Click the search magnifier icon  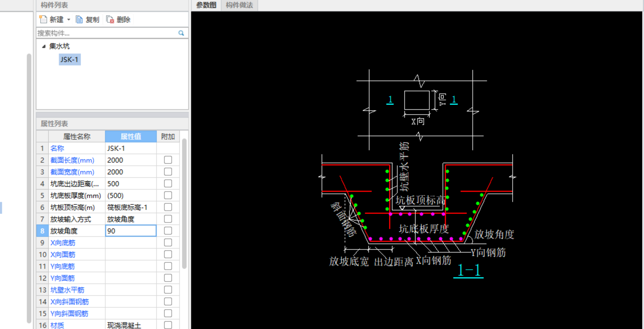[181, 33]
